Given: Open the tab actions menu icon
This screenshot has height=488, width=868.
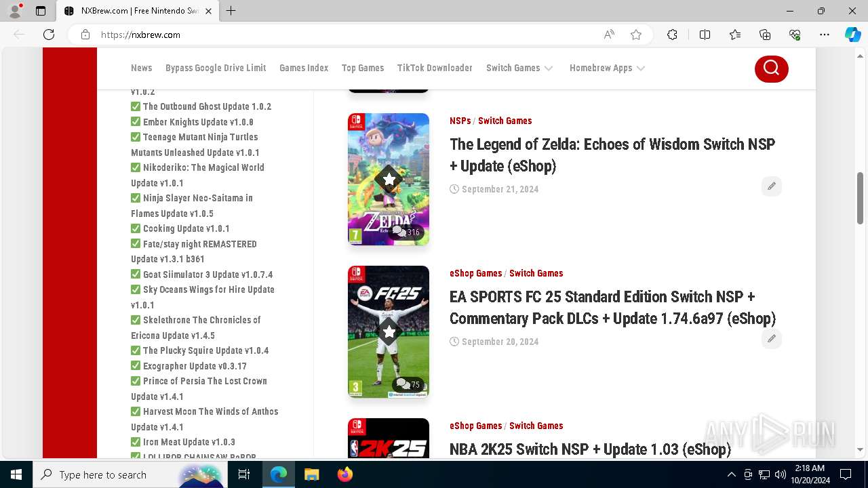Looking at the screenshot, I should click(x=41, y=11).
